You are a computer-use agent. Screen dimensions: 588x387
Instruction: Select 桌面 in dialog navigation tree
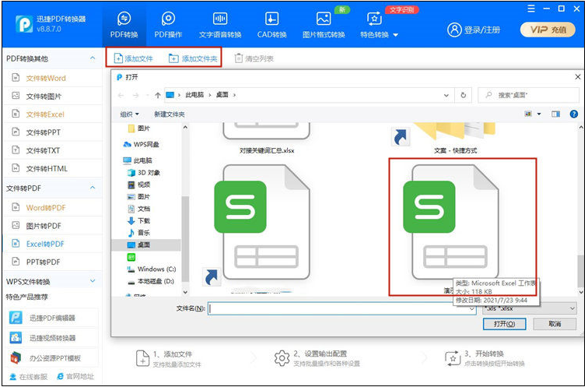(143, 245)
